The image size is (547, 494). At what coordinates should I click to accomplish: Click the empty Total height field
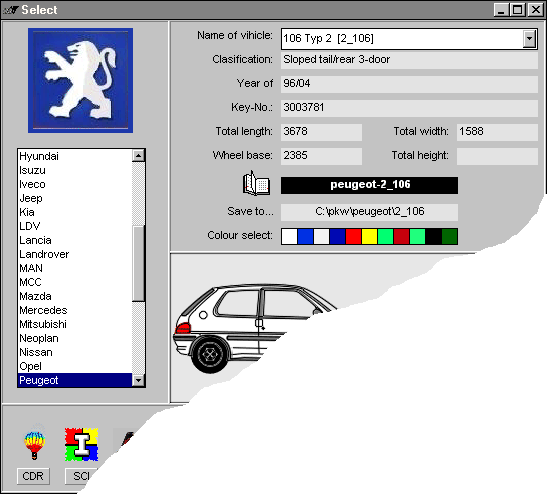pyautogui.click(x=497, y=156)
